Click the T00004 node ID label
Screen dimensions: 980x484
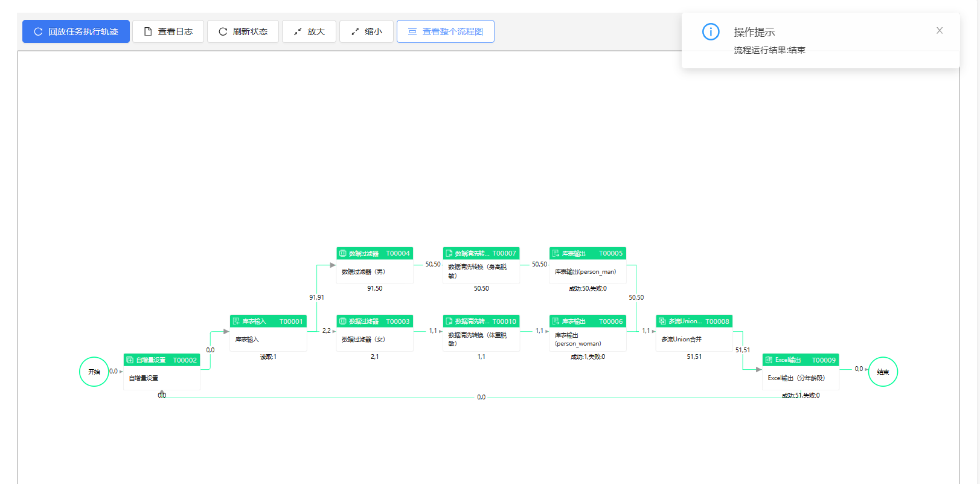coord(398,253)
